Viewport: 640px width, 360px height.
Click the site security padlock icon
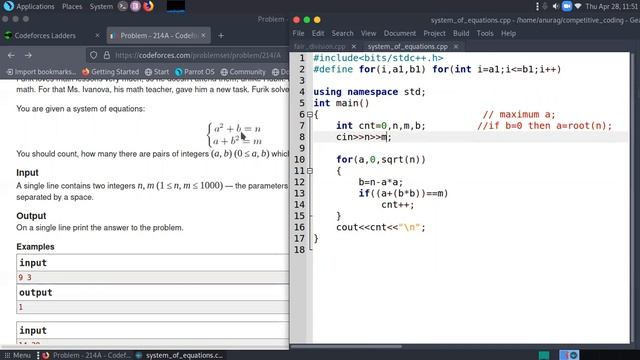[x=107, y=55]
